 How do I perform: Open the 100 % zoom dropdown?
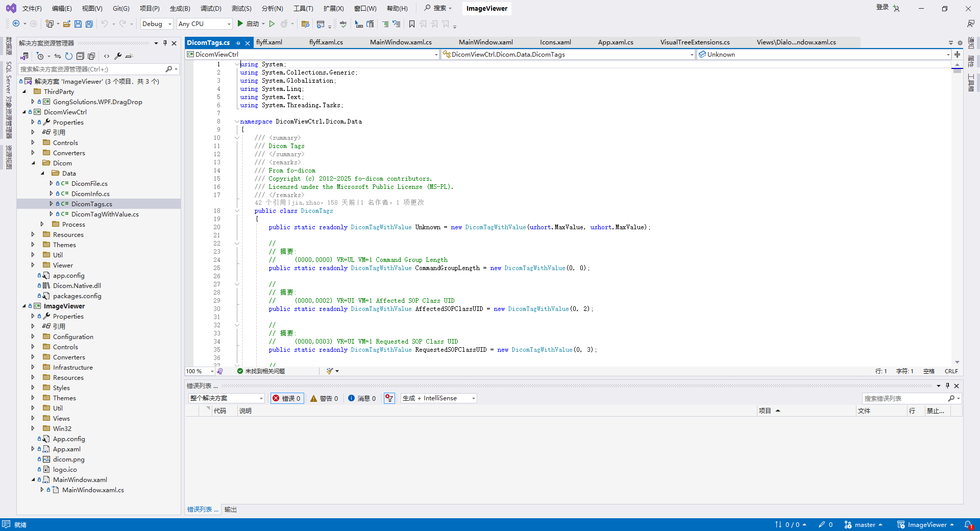(200, 371)
